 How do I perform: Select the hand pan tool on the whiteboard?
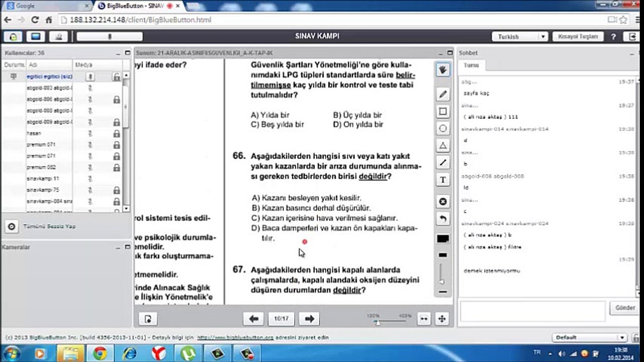pos(443,70)
